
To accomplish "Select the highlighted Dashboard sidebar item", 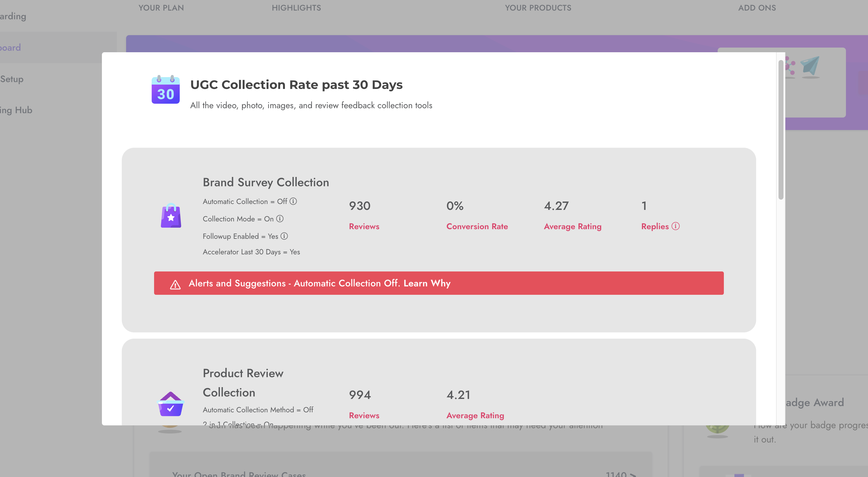I will click(58, 47).
